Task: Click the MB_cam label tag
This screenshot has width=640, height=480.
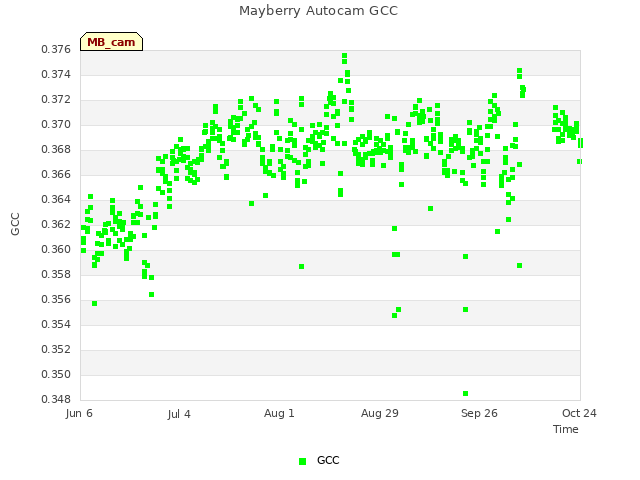Action: pyautogui.click(x=111, y=42)
